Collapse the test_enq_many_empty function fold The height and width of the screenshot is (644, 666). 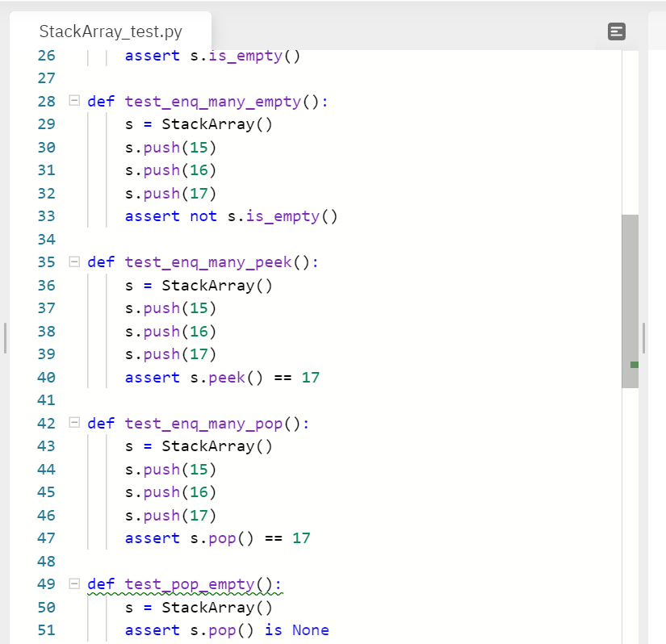pyautogui.click(x=73, y=102)
